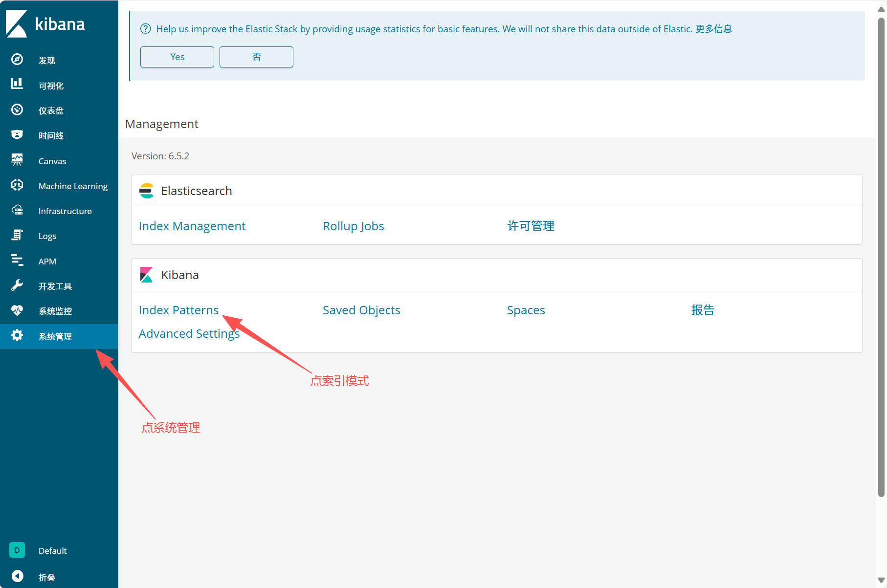Click 否 to decline usage statistics

tap(256, 57)
